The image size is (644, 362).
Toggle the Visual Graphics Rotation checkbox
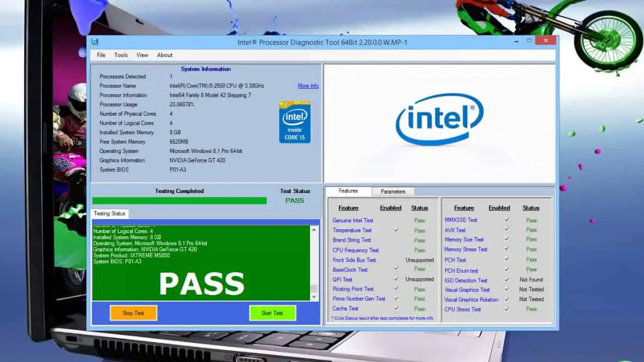coord(507,299)
